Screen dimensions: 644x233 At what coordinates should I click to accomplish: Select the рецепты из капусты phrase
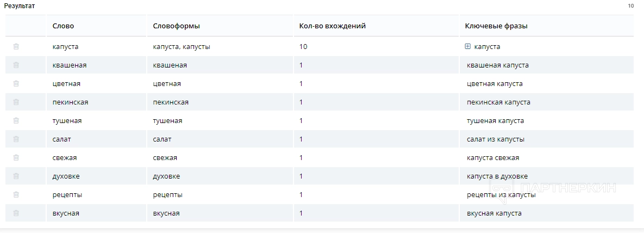click(x=501, y=195)
